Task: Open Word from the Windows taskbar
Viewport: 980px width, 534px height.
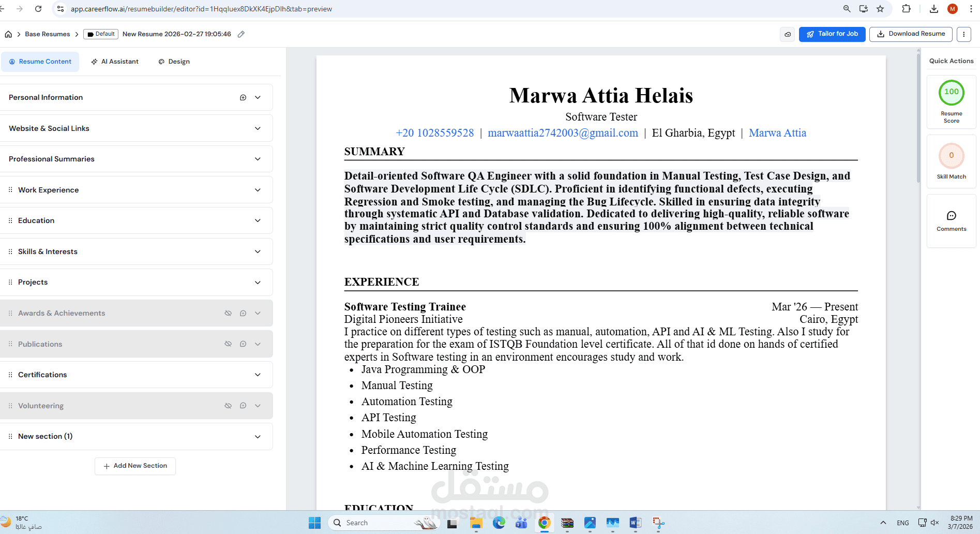Action: tap(635, 523)
